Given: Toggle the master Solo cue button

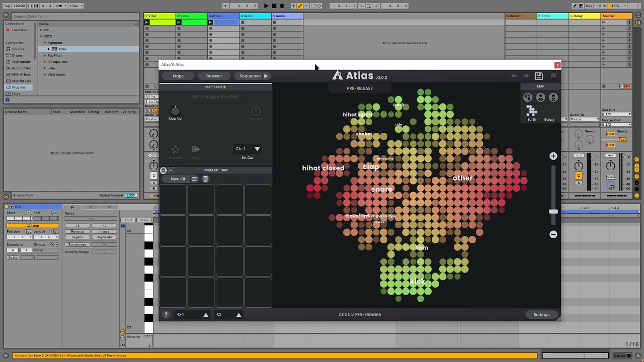Looking at the screenshot, I should [610, 177].
